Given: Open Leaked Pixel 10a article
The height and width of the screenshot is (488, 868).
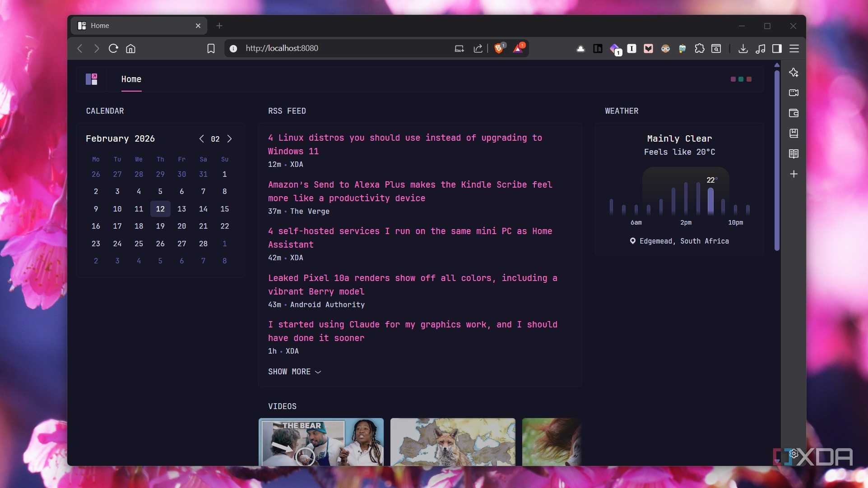Looking at the screenshot, I should pos(413,285).
